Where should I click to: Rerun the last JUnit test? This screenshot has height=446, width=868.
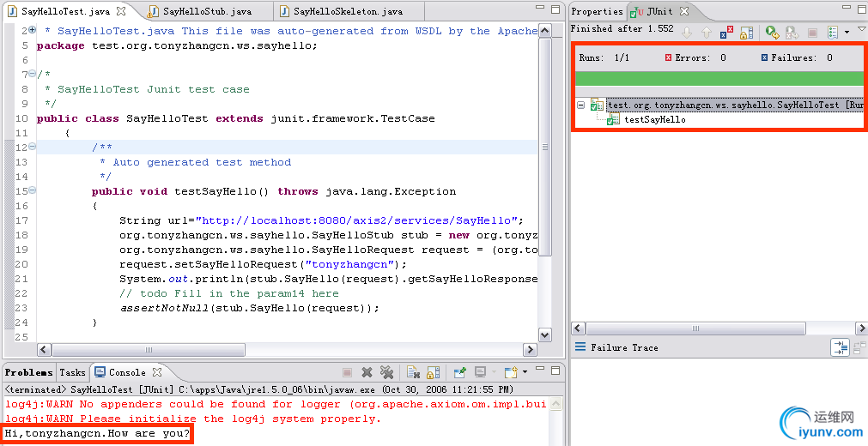click(772, 33)
